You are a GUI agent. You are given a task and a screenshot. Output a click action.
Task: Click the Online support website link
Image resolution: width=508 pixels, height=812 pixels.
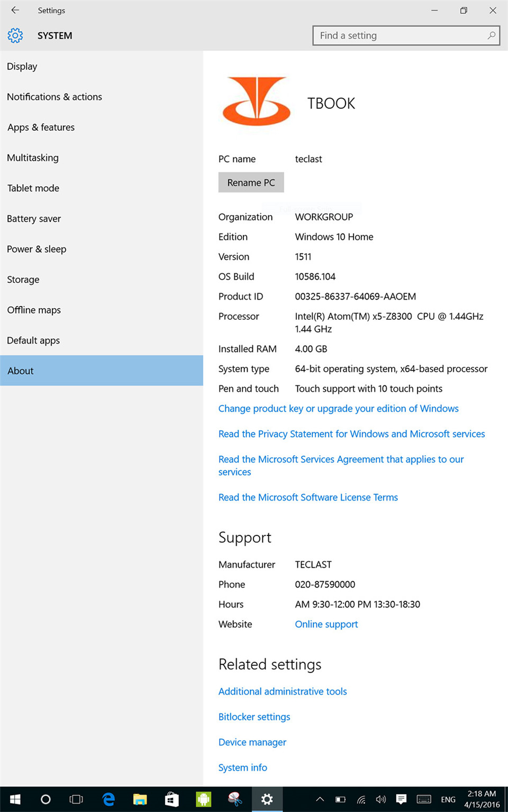point(326,624)
